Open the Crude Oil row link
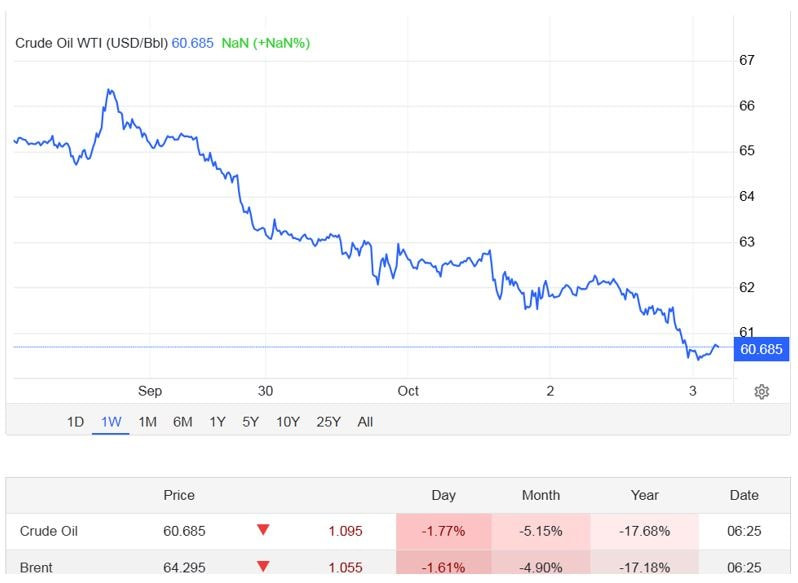Viewport: 798px width, 583px height. tap(48, 531)
